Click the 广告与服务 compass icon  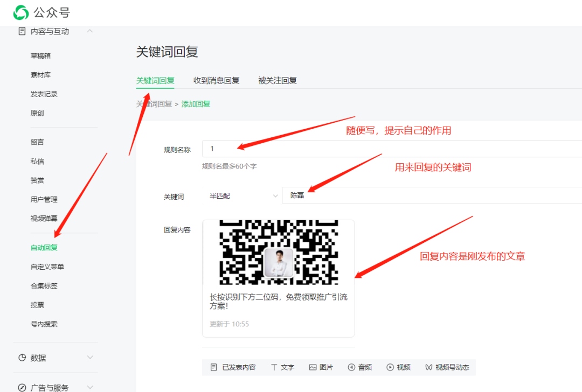point(22,388)
